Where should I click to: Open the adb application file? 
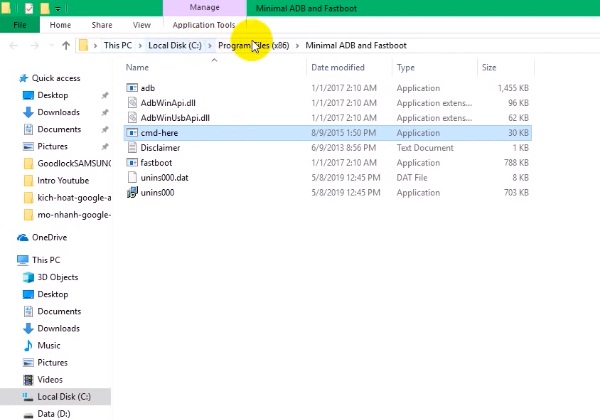(147, 88)
